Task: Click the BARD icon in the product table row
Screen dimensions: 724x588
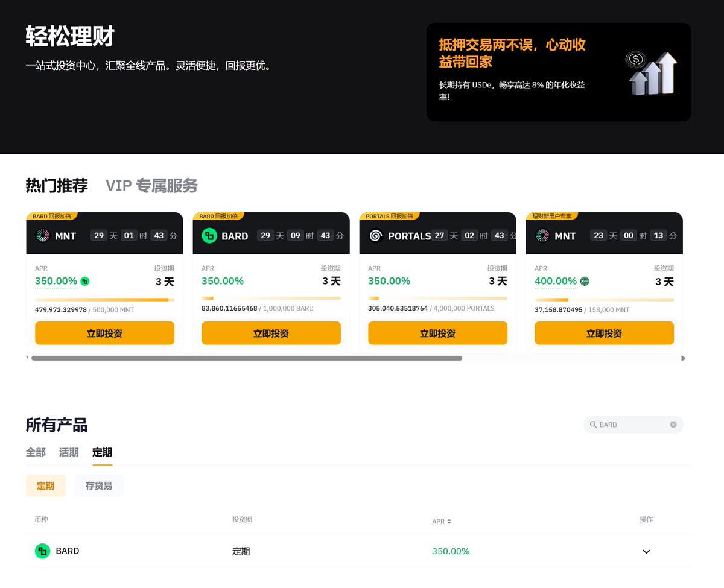Action: tap(42, 551)
